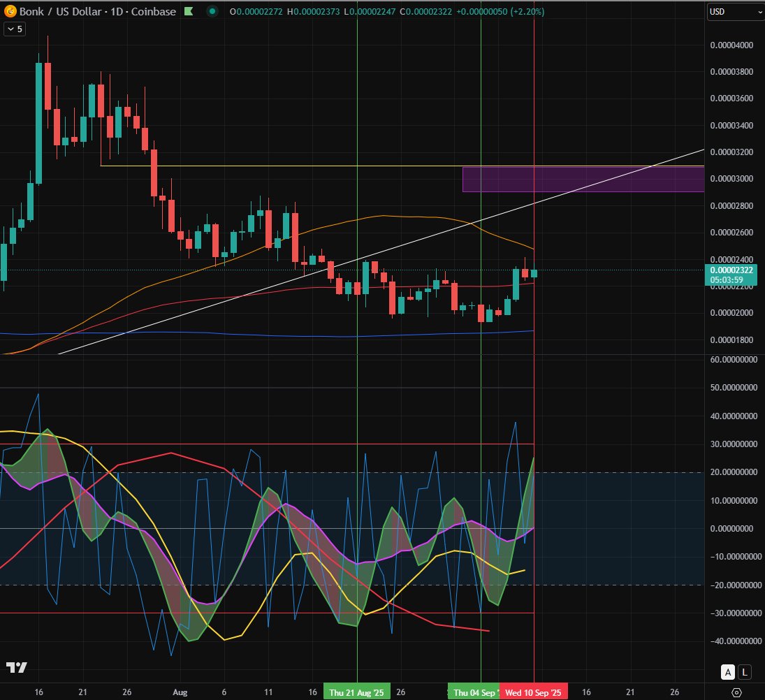Click the Bonk coin logo icon

click(x=10, y=11)
